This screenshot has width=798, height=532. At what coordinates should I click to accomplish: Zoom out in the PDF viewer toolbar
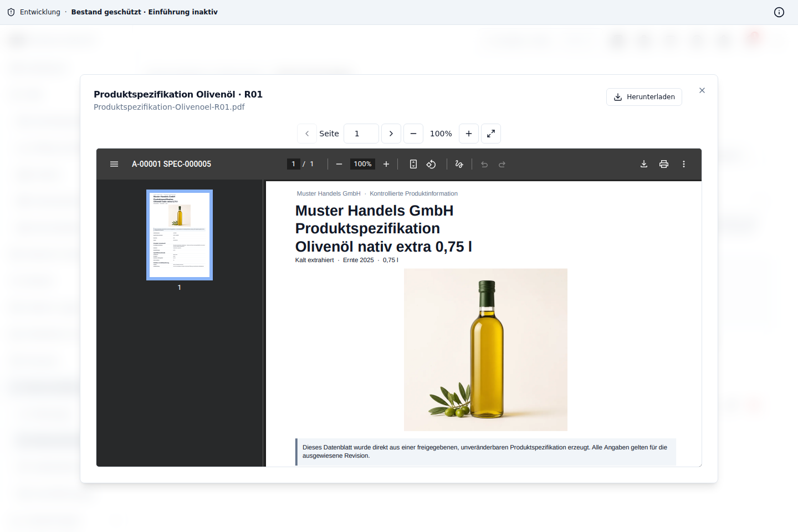click(x=339, y=164)
